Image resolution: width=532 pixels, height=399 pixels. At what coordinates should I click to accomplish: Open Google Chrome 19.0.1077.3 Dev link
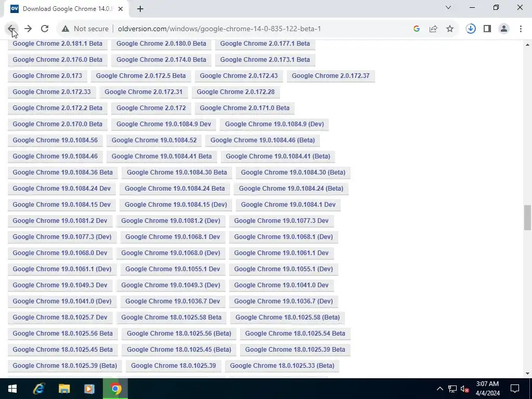(281, 221)
